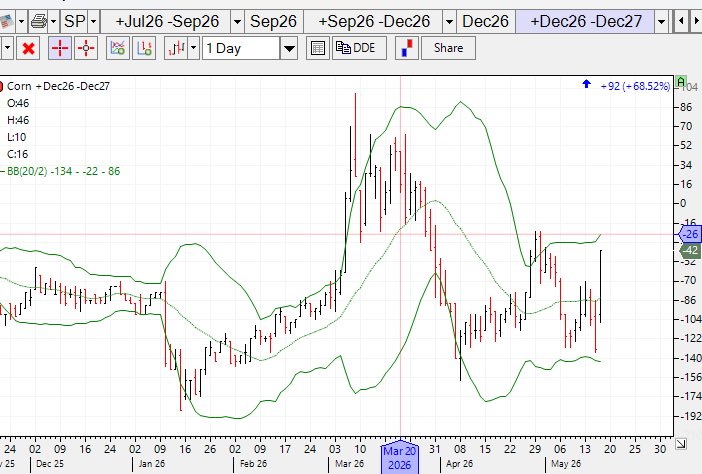Select the +Dec26 -Dec27 spread tab
Image resolution: width=702 pixels, height=474 pixels.
tap(586, 21)
